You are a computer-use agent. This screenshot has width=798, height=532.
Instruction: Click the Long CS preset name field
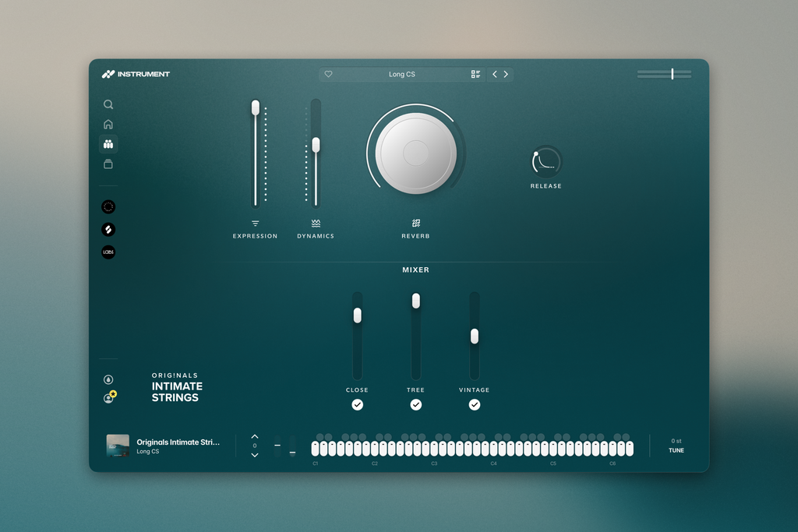(401, 74)
